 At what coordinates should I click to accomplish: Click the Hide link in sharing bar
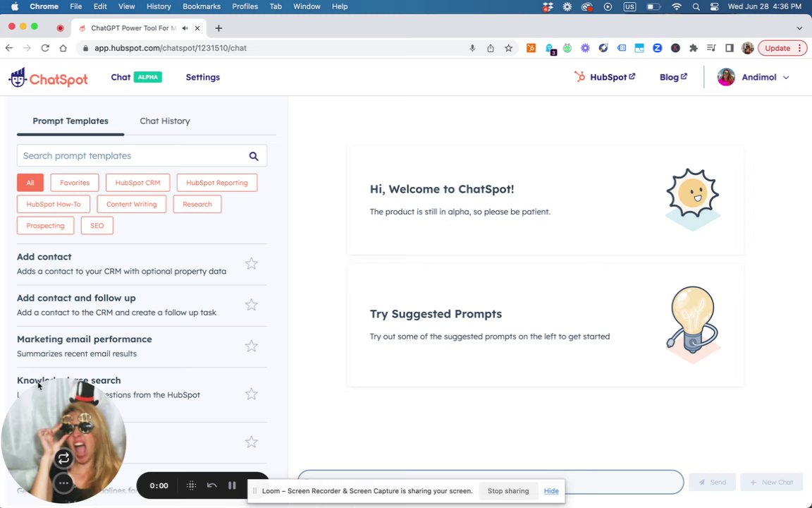(x=551, y=491)
